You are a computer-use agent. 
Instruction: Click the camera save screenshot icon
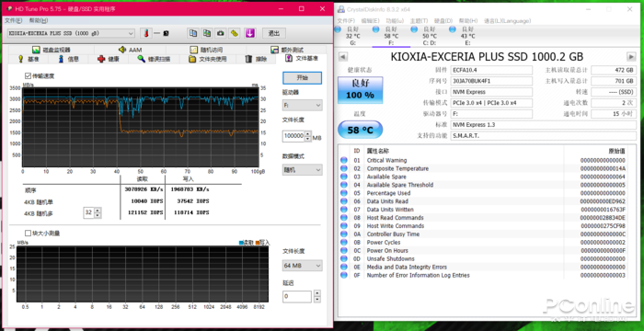tap(221, 33)
